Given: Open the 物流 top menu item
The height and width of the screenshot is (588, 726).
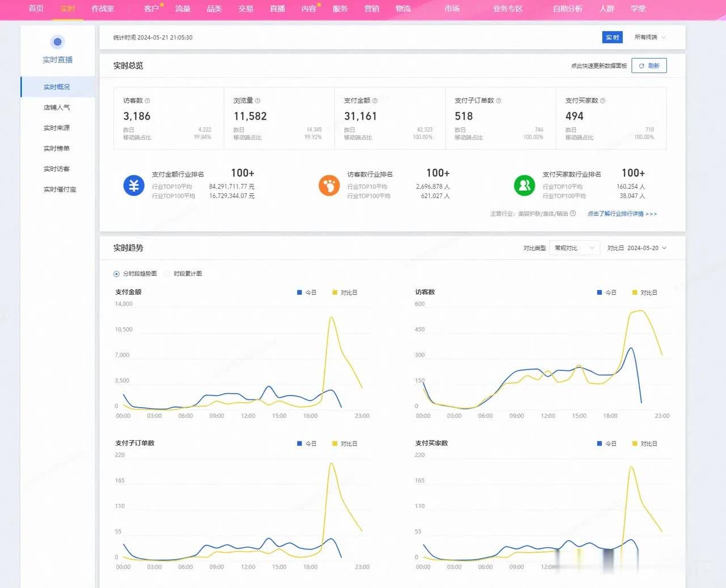Looking at the screenshot, I should (403, 9).
